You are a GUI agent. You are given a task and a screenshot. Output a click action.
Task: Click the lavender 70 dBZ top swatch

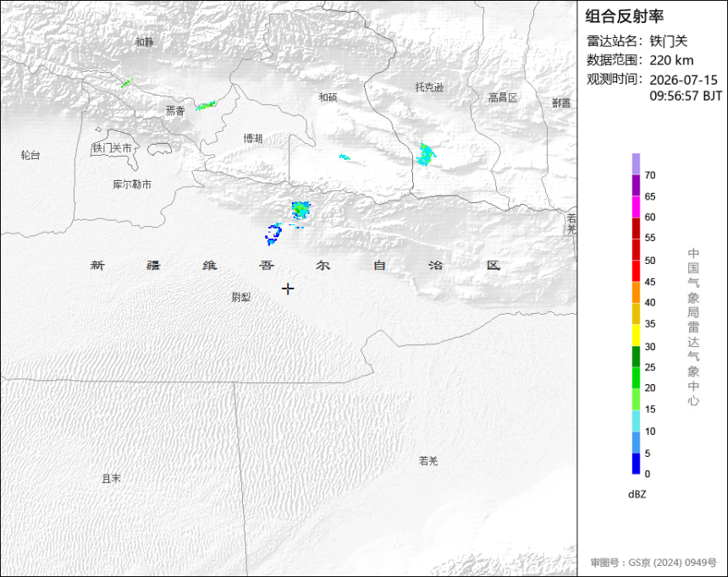coord(636,164)
